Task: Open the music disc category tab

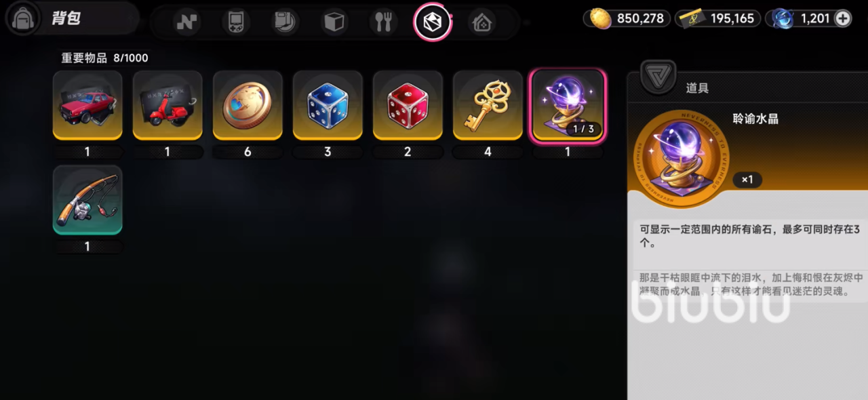Action: click(285, 22)
